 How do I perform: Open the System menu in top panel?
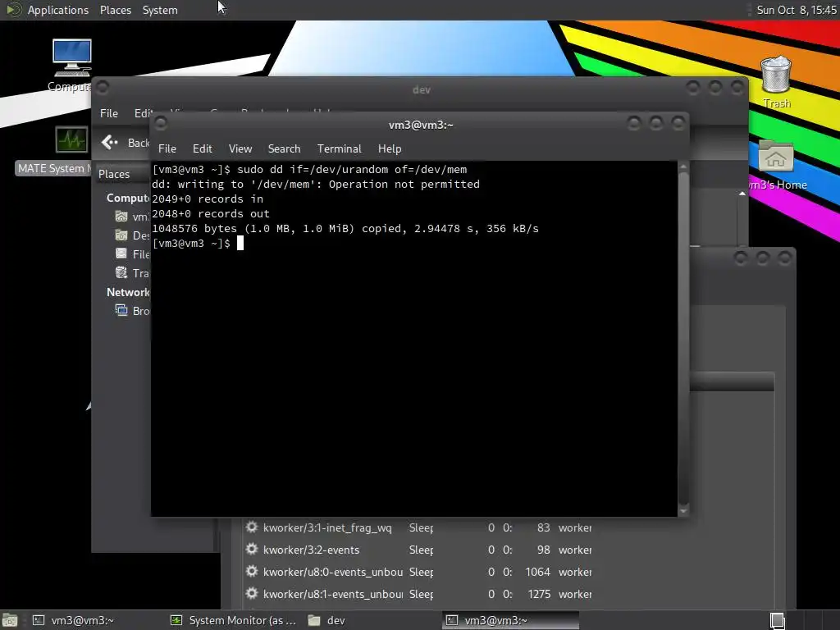(160, 10)
